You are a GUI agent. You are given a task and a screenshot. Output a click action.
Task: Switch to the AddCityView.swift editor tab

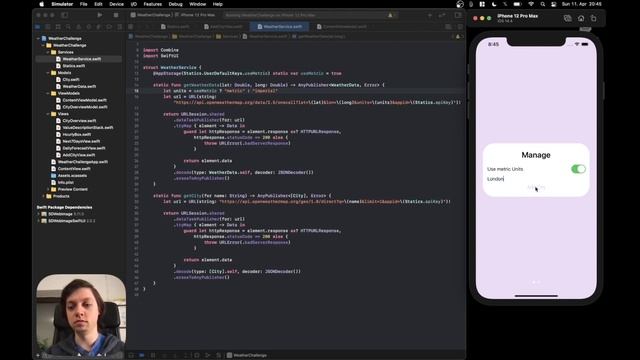coord(224,27)
